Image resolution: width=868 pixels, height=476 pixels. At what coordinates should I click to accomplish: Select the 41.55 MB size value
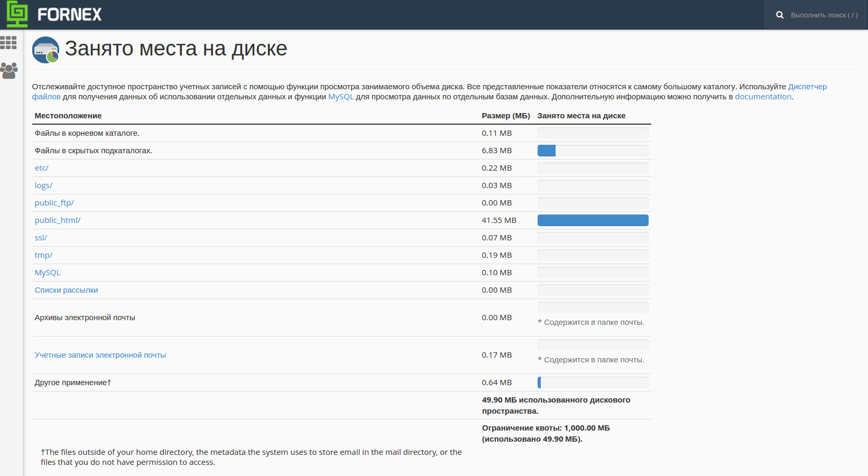pyautogui.click(x=499, y=220)
